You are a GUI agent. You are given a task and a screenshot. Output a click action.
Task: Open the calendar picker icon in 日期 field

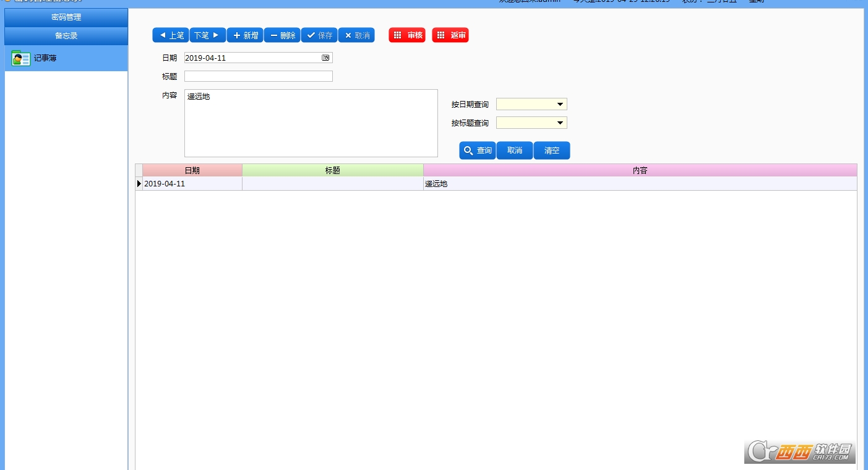pyautogui.click(x=326, y=58)
